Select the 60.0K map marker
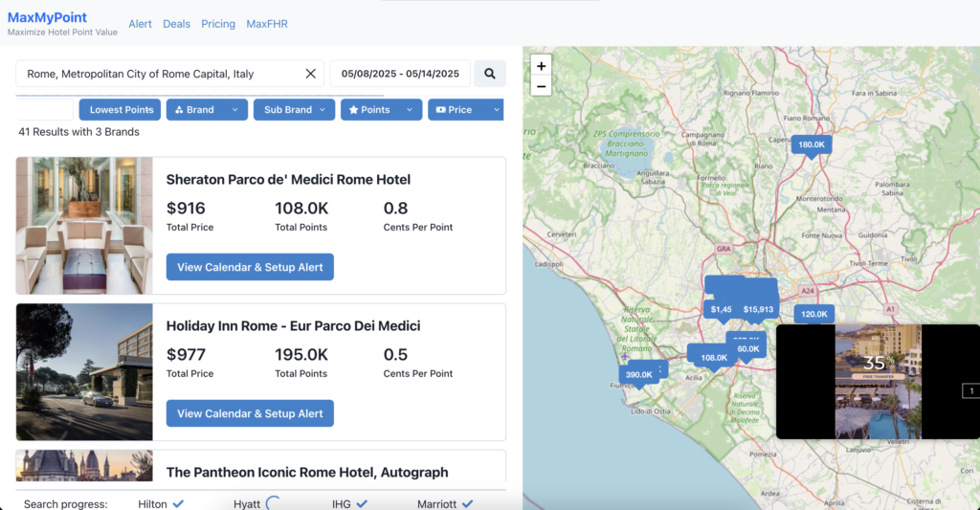Image resolution: width=980 pixels, height=510 pixels. (748, 348)
